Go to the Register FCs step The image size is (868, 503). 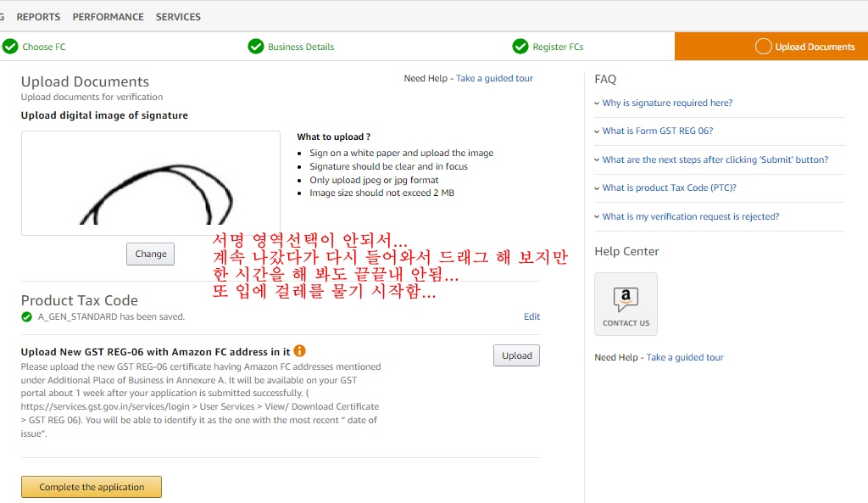point(558,48)
